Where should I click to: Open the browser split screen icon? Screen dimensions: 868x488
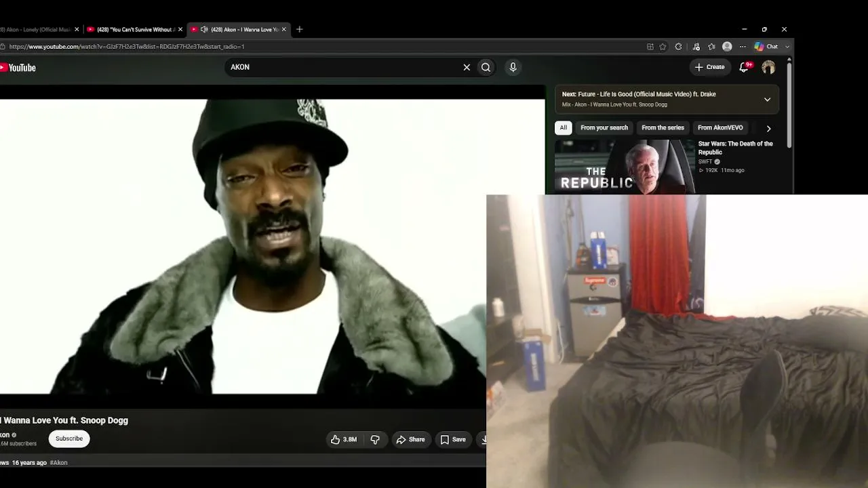point(650,47)
